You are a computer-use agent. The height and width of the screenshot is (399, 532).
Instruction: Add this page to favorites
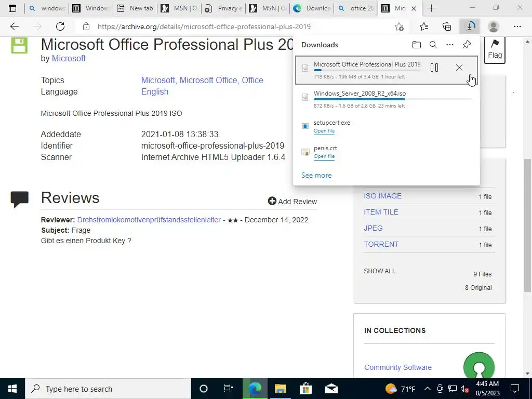pyautogui.click(x=400, y=26)
